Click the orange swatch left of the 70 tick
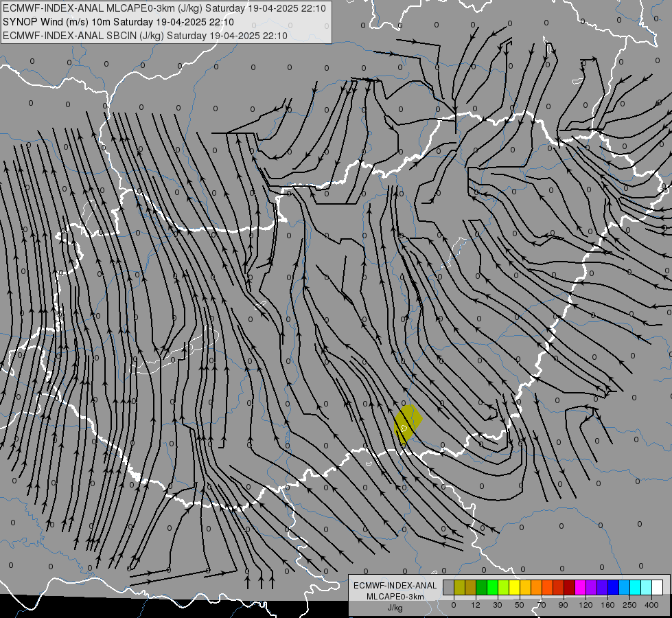Viewport: 672px width, 618px height. (x=537, y=587)
